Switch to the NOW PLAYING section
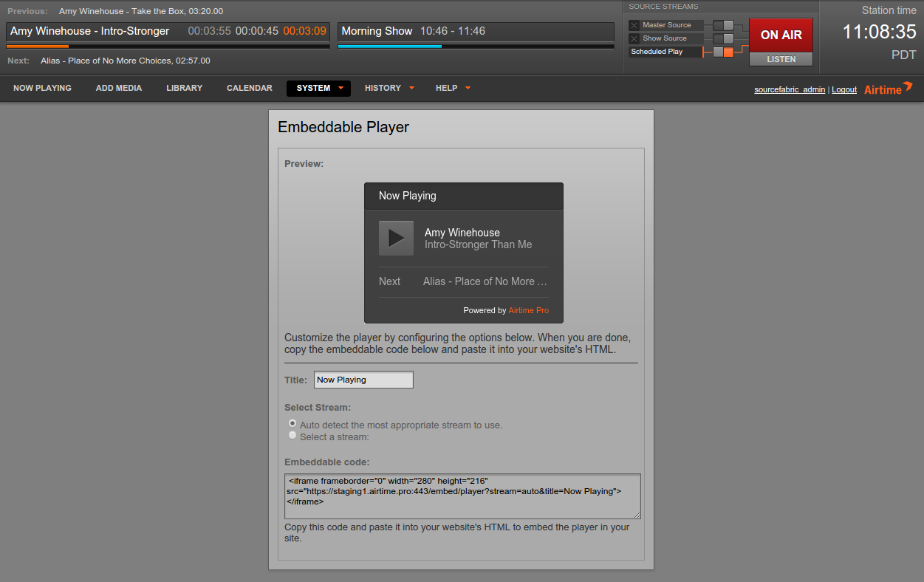 click(x=42, y=88)
